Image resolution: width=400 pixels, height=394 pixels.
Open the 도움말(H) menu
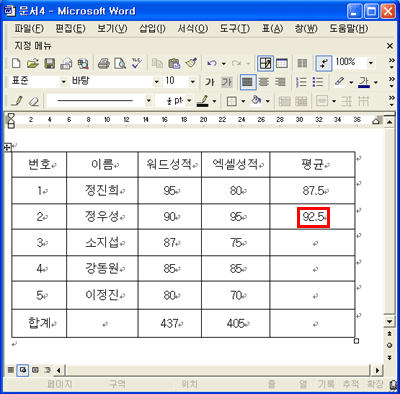349,29
